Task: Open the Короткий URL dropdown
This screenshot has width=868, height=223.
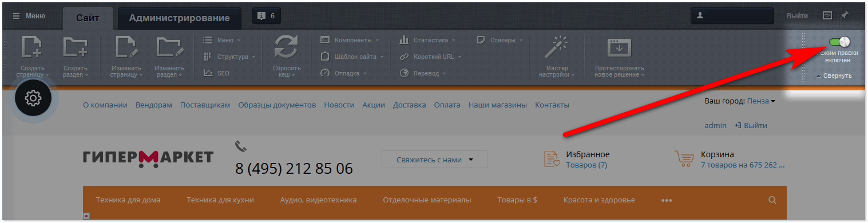Action: pos(430,57)
